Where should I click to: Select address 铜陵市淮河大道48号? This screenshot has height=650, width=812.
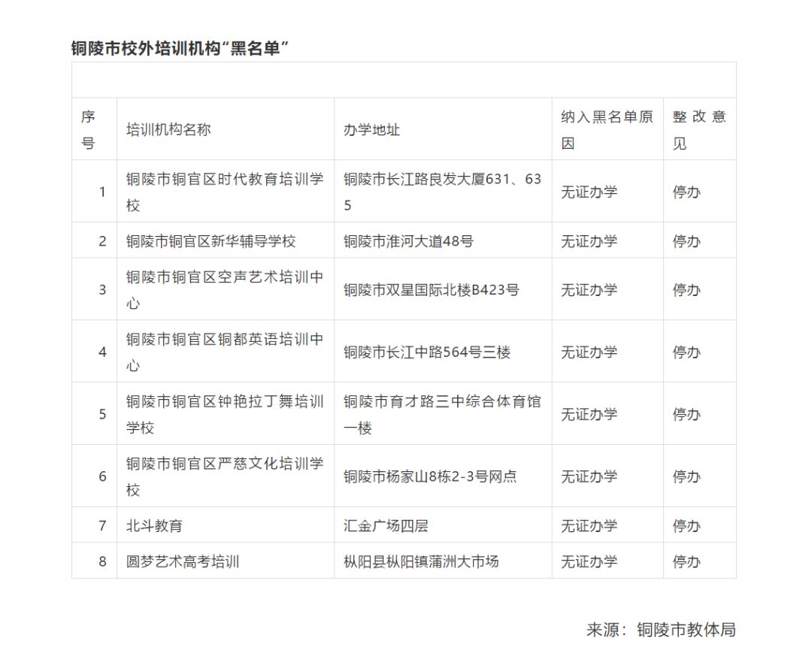click(x=443, y=240)
